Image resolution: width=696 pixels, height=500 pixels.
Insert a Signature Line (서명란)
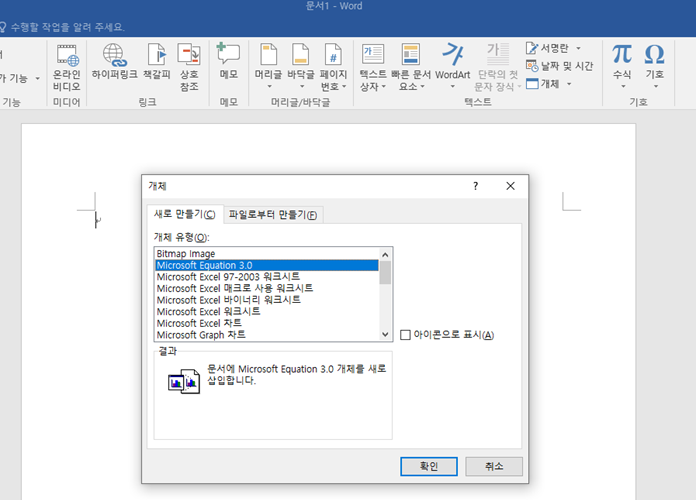point(547,48)
